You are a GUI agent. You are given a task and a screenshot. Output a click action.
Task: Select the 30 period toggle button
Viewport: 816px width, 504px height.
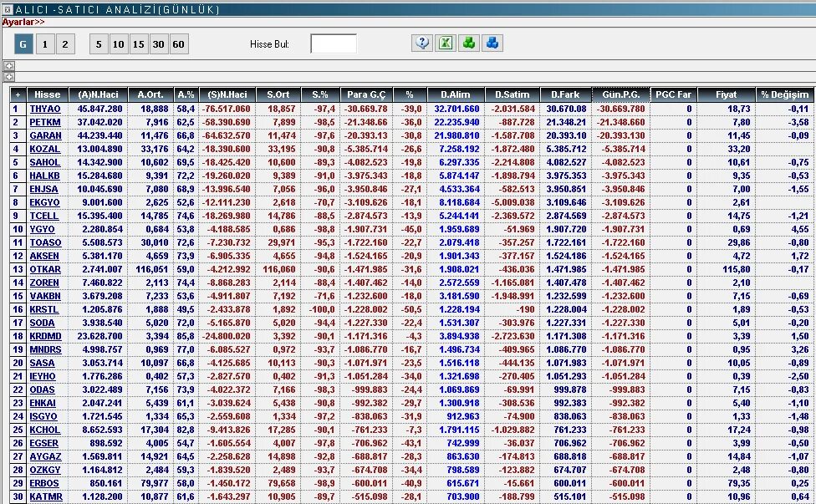(x=158, y=44)
